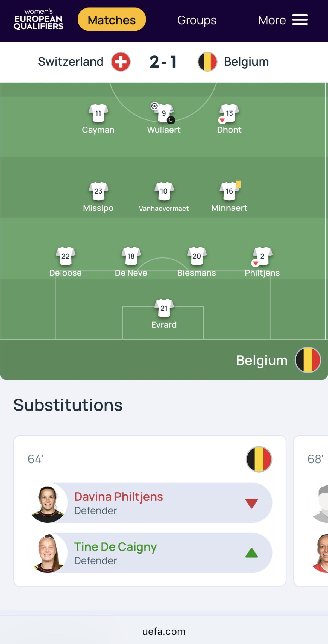Tap goalkeeper Evrard's number 21 shirt
This screenshot has height=644, width=328.
click(x=164, y=308)
